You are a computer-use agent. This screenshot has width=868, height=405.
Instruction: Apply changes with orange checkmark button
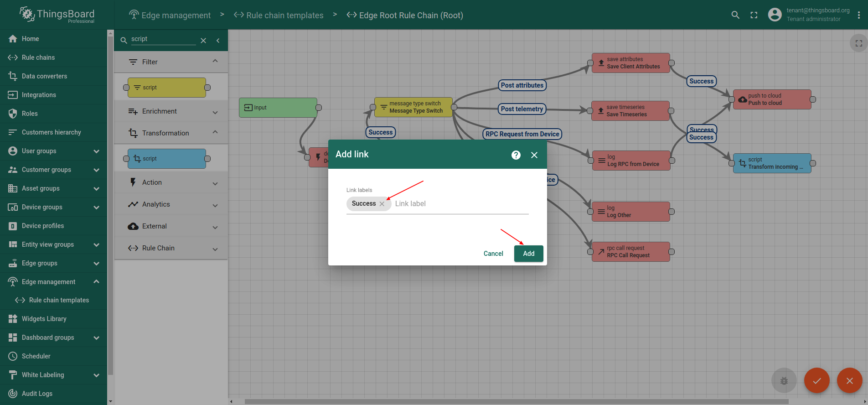pyautogui.click(x=816, y=380)
